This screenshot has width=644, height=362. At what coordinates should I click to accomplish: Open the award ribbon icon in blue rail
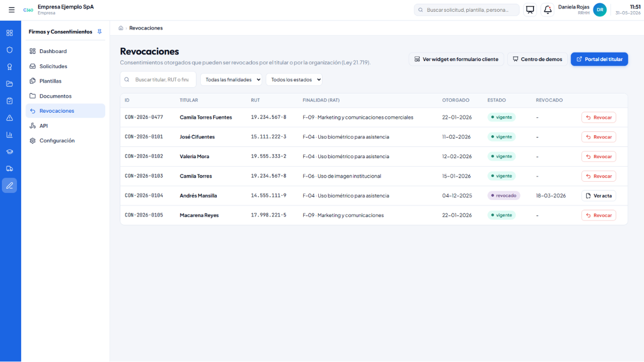[x=10, y=67]
